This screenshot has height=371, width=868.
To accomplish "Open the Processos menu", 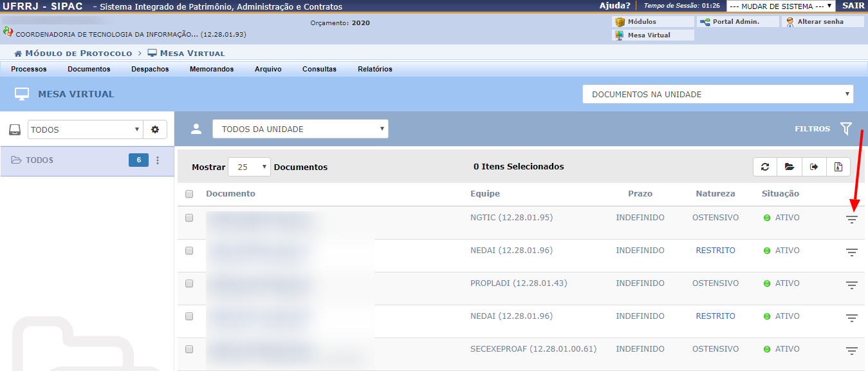I will (x=29, y=69).
